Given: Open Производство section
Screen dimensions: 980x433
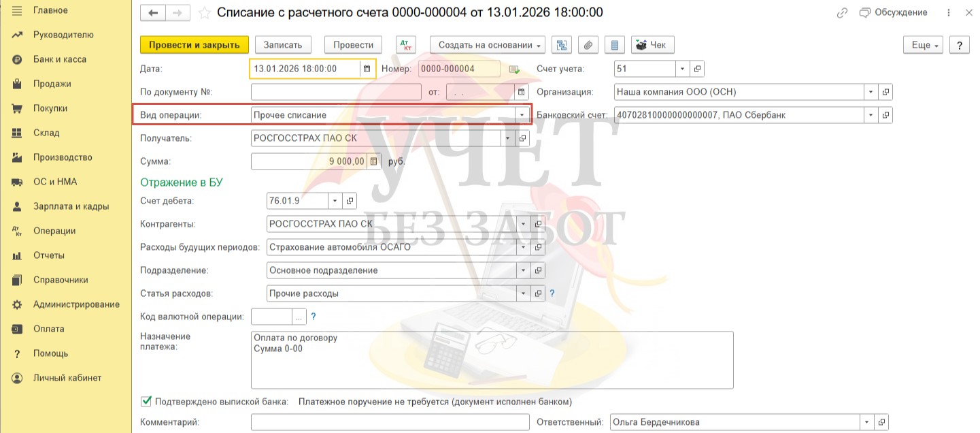Looking at the screenshot, I should 63,157.
